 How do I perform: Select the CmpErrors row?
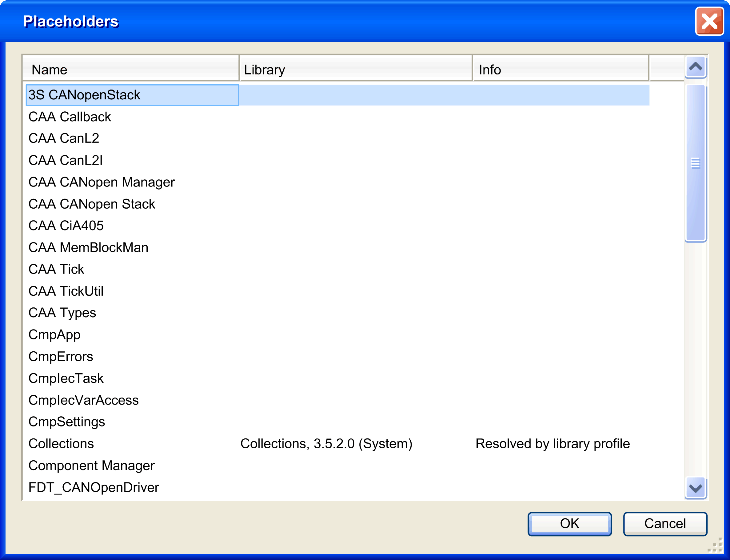pyautogui.click(x=337, y=357)
